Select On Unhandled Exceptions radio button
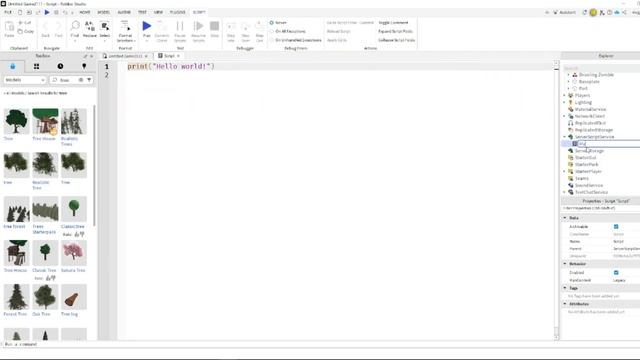The height and width of the screenshot is (360, 640). click(271, 40)
